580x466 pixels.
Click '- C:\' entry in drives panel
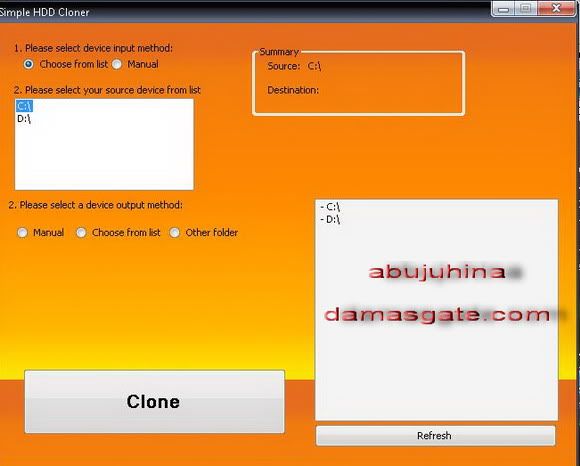pyautogui.click(x=330, y=207)
